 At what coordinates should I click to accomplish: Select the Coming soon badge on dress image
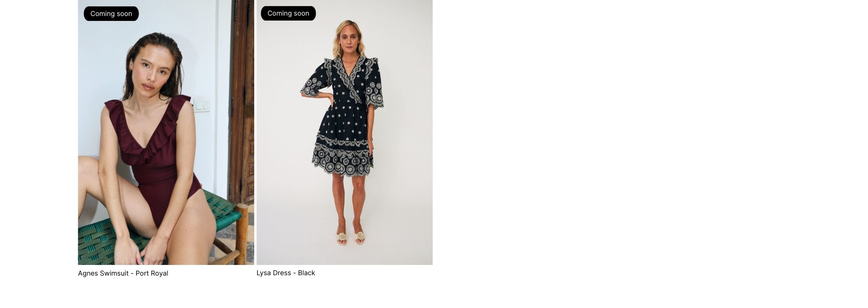click(288, 13)
